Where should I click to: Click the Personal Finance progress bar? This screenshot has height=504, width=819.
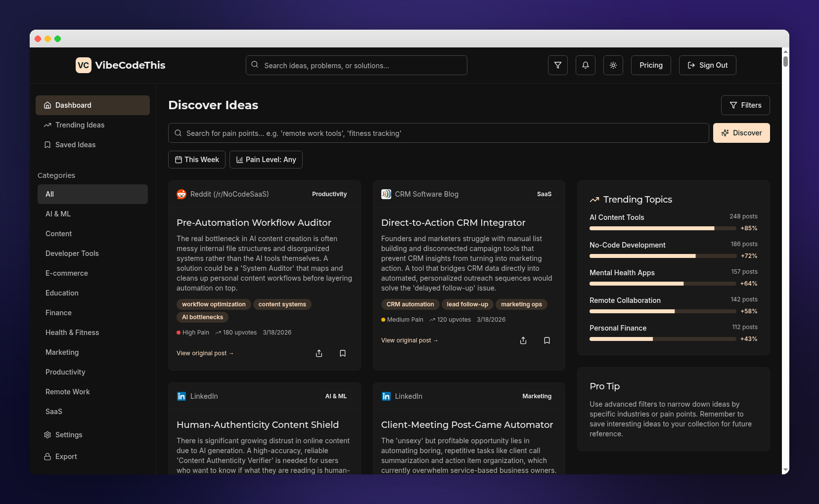[x=663, y=339]
